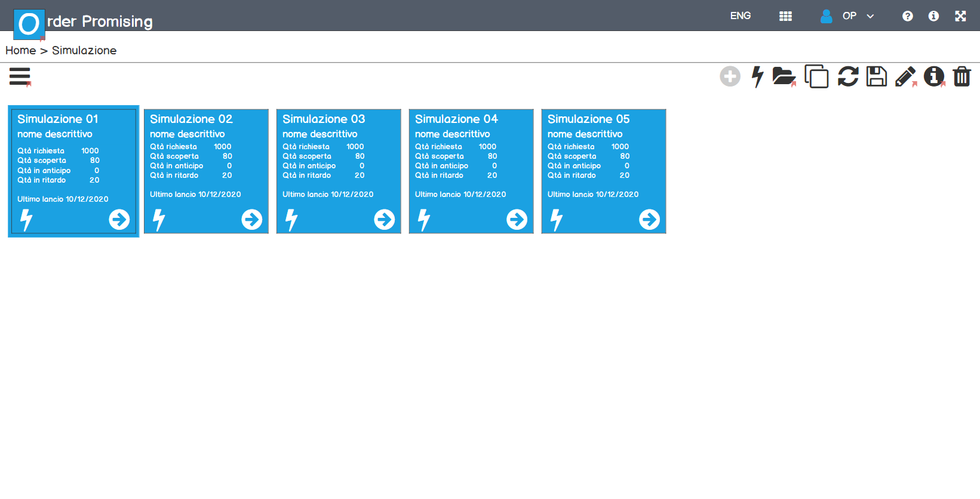Image resolution: width=980 pixels, height=499 pixels.
Task: Save with the floppy disk icon
Action: click(x=876, y=76)
